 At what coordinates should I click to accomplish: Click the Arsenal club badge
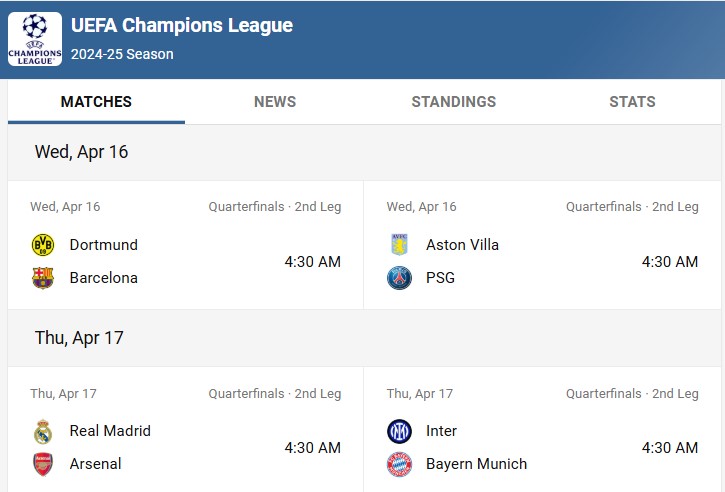coord(43,464)
